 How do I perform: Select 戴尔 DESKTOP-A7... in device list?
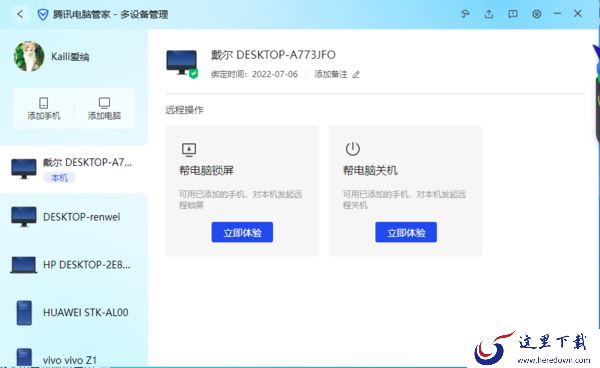[x=74, y=169]
